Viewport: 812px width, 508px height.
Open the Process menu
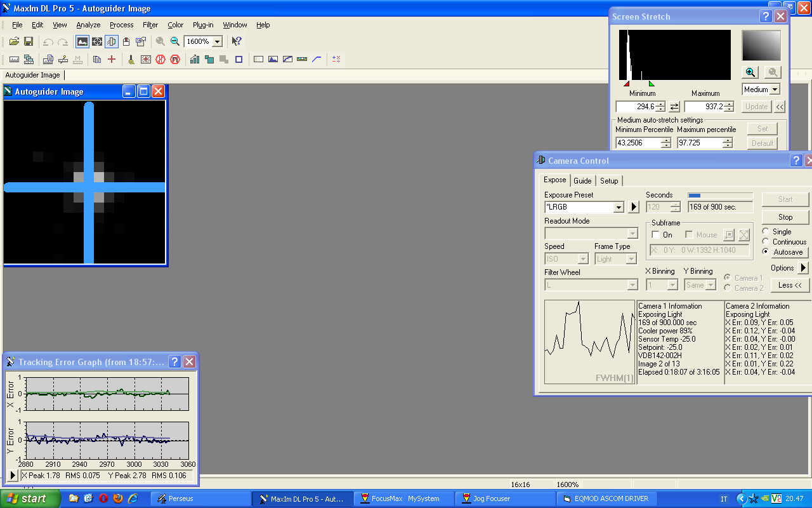click(121, 25)
